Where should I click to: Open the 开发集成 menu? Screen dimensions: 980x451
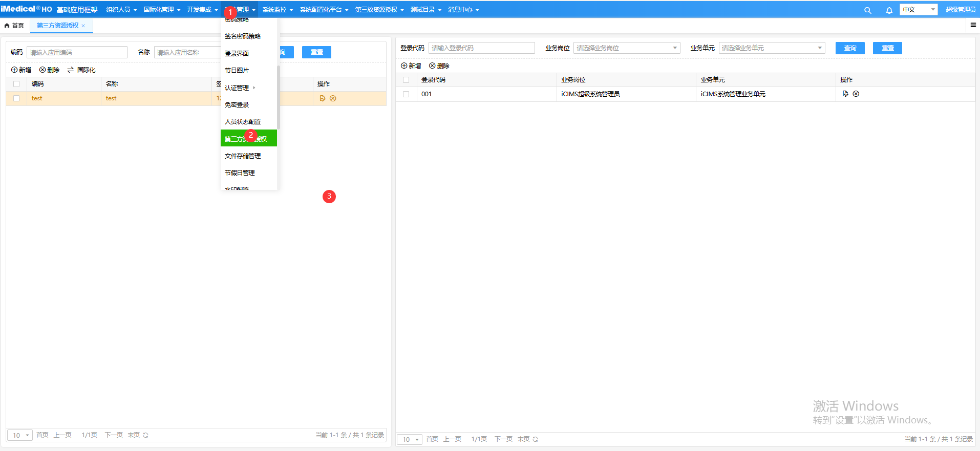click(202, 10)
